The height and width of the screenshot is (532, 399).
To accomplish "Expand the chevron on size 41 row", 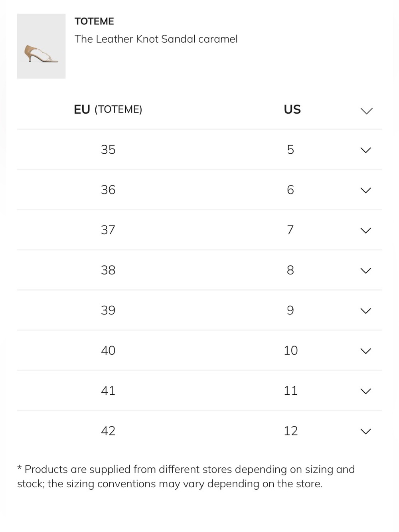I will (365, 391).
